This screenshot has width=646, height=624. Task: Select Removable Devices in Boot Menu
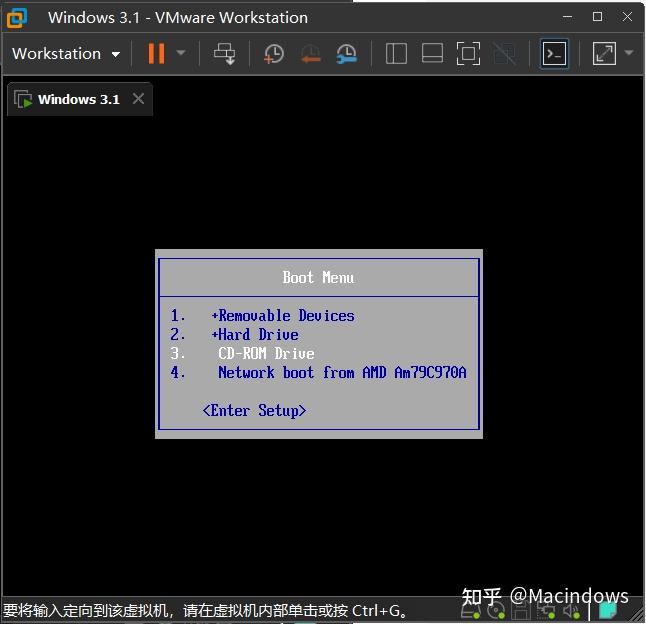(x=283, y=316)
